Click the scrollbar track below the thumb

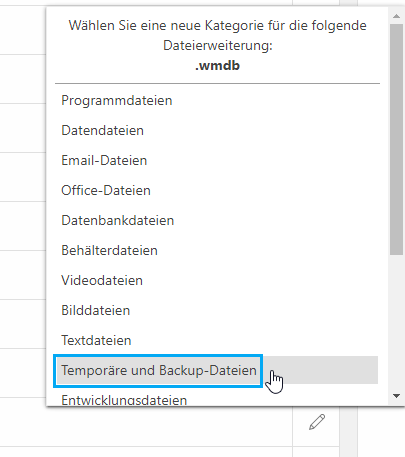click(396, 322)
